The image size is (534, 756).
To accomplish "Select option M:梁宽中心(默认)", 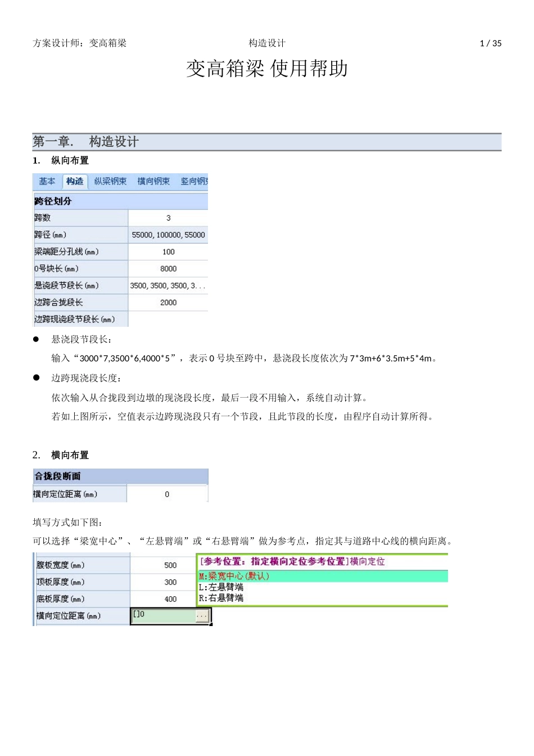I will [x=323, y=576].
